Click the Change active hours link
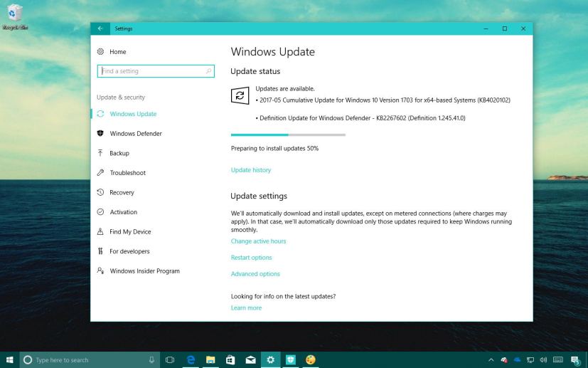 click(258, 241)
